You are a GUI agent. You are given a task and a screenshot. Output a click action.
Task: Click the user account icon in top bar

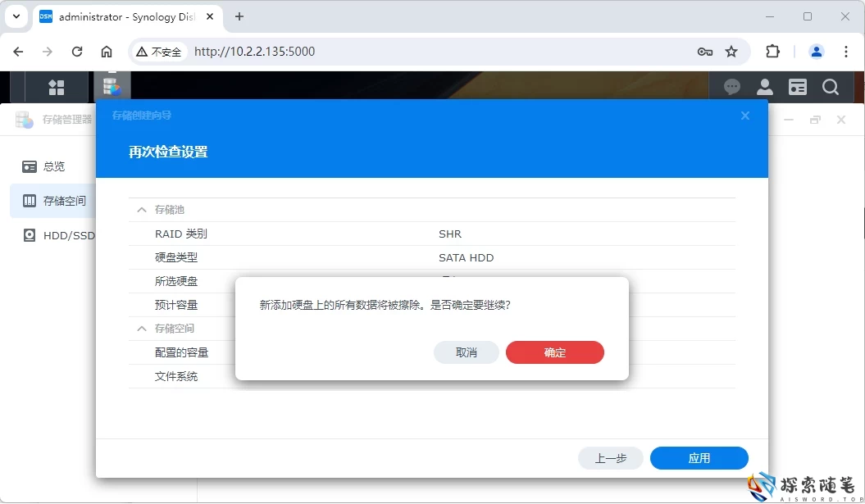[x=764, y=87]
